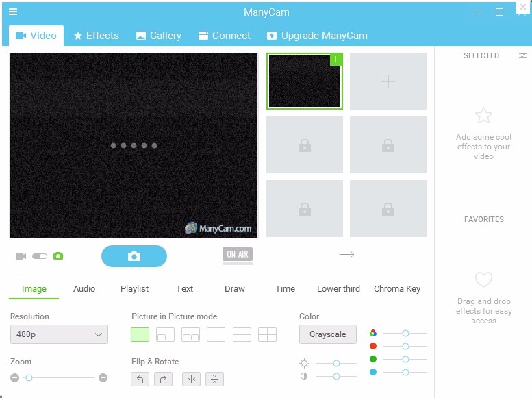Open selected effects settings sliders icon
The width and height of the screenshot is (532, 398).
[522, 55]
